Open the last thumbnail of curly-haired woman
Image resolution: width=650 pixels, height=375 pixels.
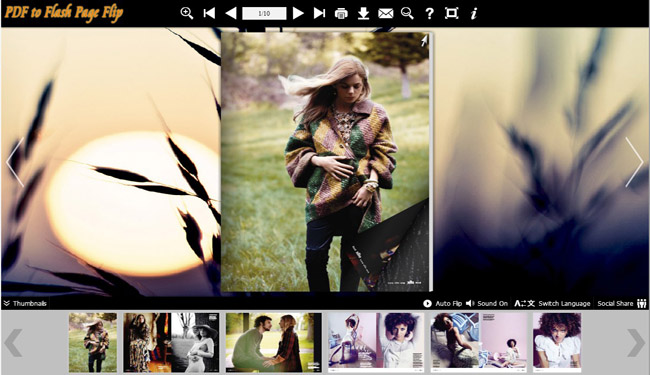pos(557,342)
